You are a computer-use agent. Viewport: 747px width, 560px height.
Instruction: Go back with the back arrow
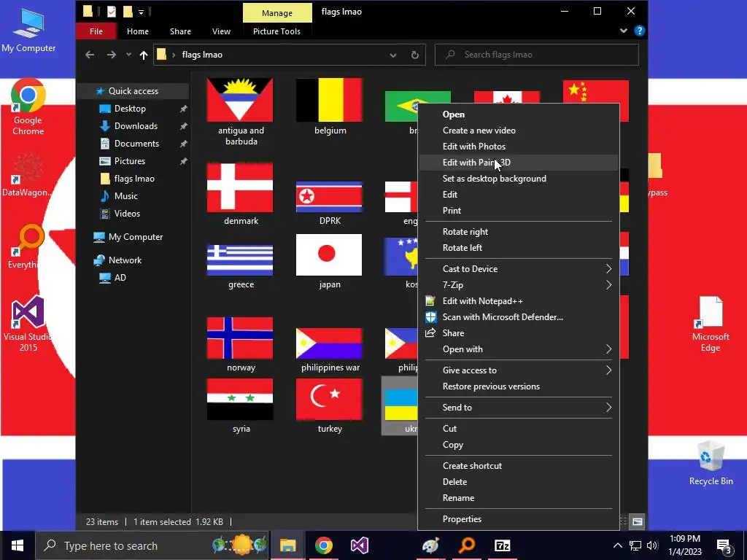tap(90, 55)
